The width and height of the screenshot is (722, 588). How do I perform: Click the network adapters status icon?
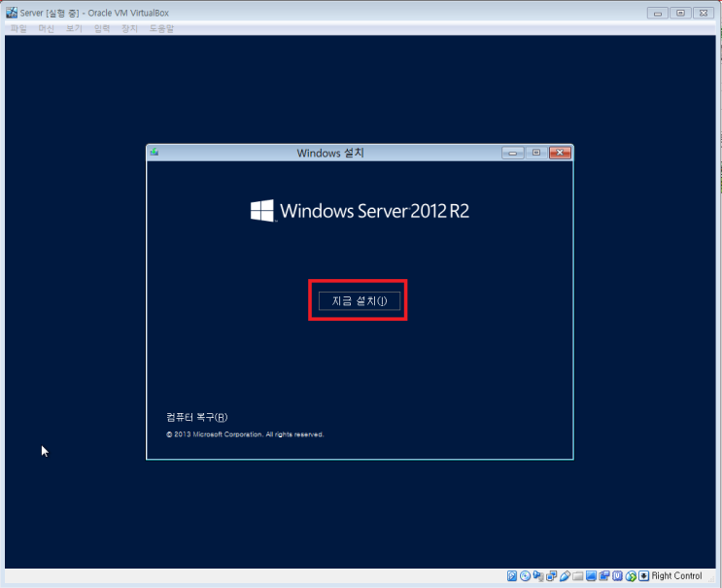[551, 576]
